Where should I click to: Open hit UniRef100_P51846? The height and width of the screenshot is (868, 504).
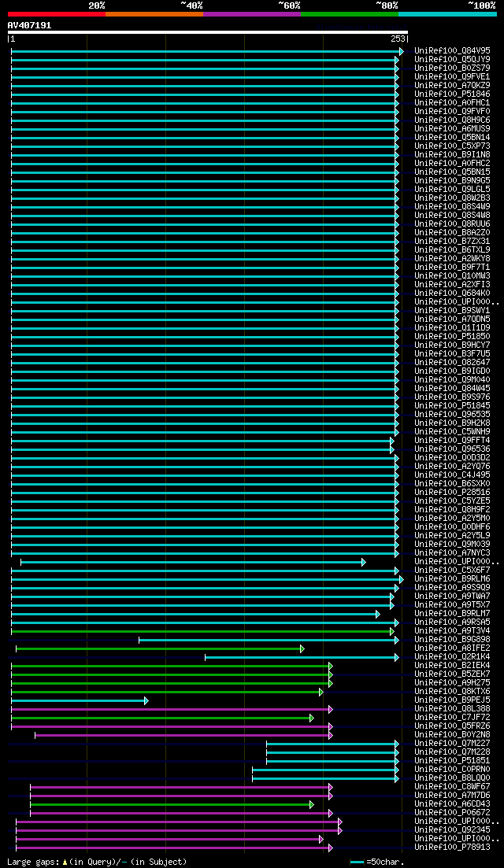tap(452, 94)
